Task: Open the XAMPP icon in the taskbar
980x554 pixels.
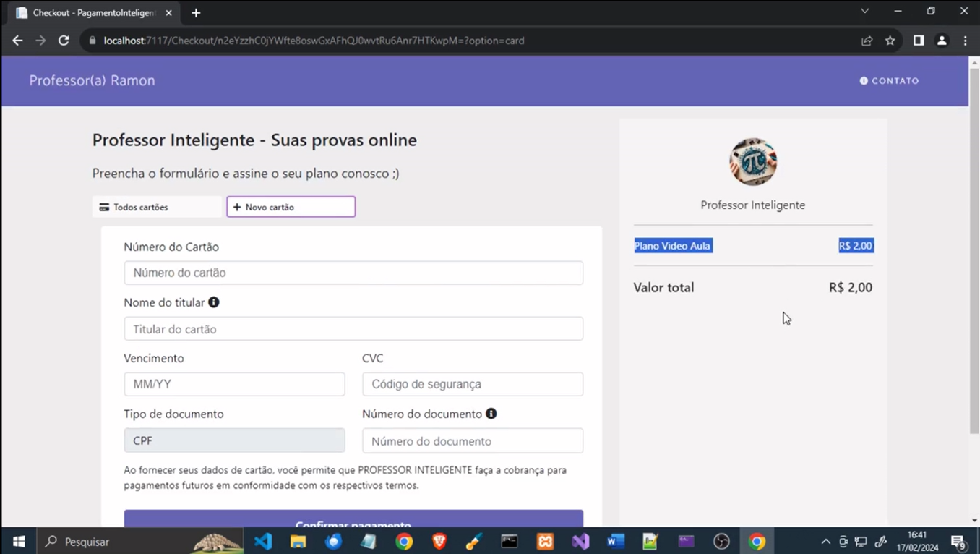Action: point(545,541)
